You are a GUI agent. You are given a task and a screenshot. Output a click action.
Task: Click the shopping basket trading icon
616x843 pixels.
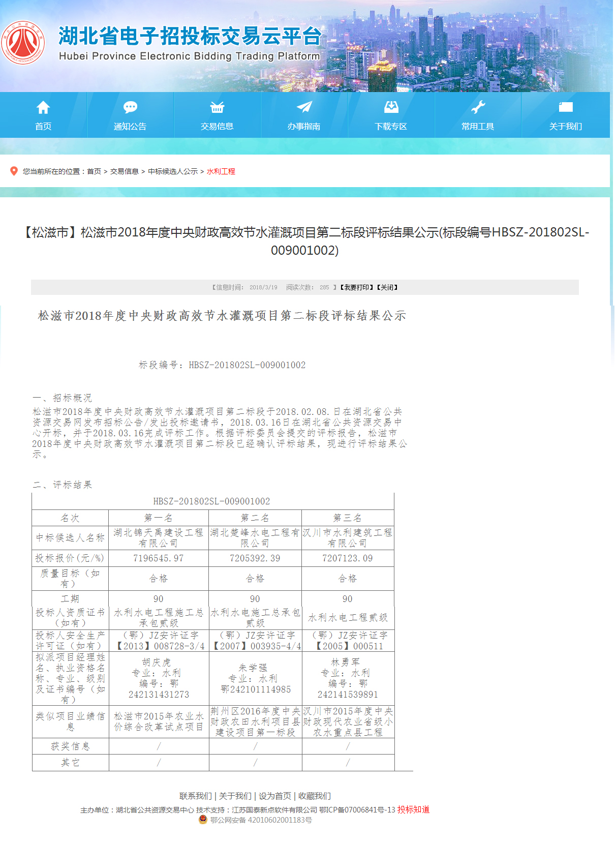pyautogui.click(x=217, y=107)
